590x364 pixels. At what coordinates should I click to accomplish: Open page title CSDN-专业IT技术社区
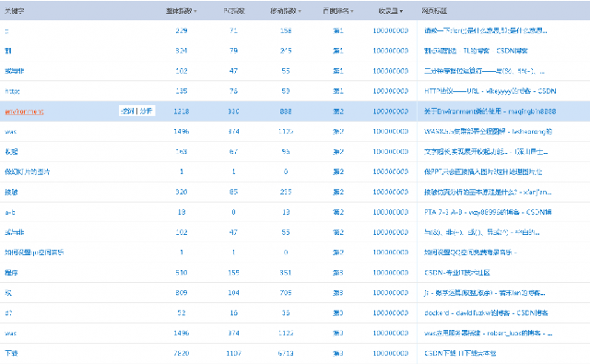coord(457,273)
